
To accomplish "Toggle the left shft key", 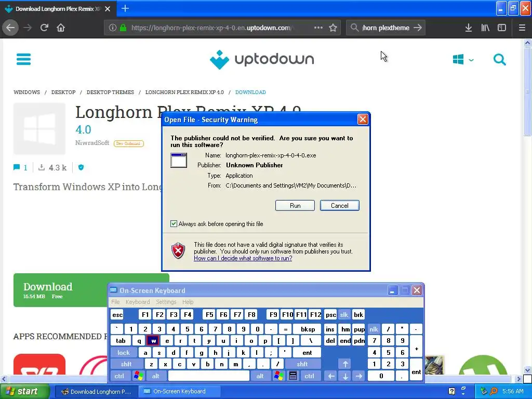I will coord(126,364).
